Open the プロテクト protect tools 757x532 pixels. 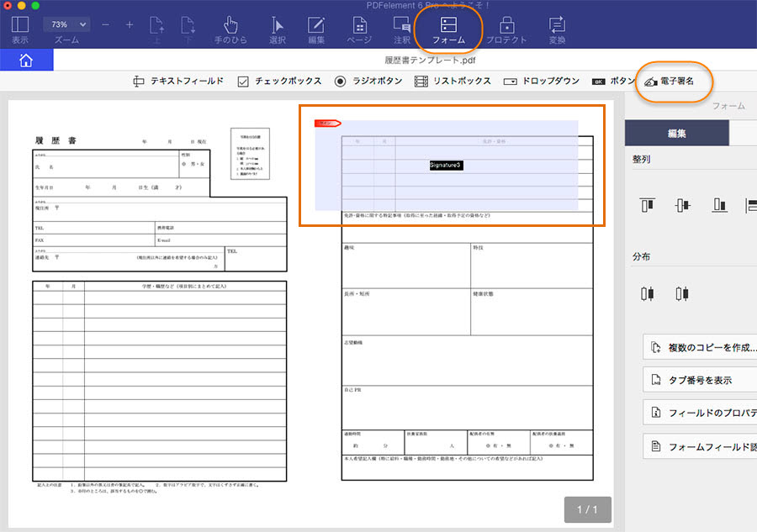pyautogui.click(x=506, y=30)
